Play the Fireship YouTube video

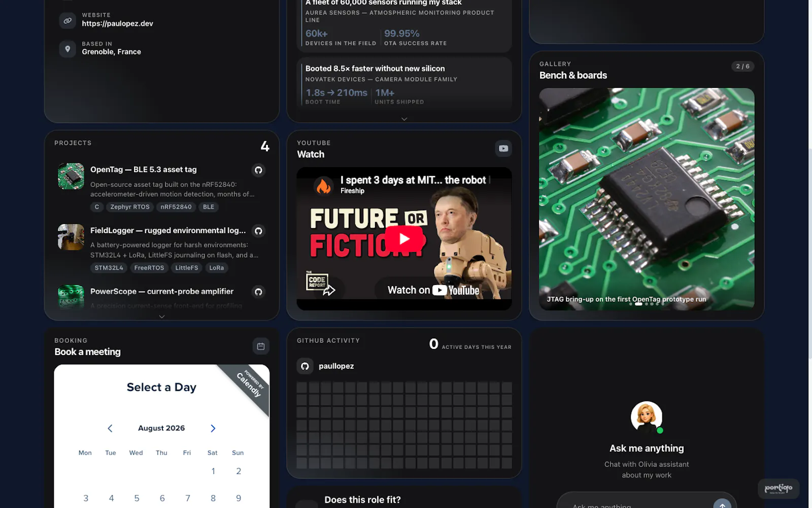click(404, 239)
